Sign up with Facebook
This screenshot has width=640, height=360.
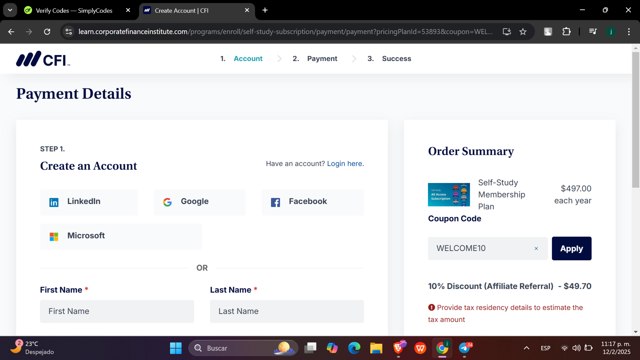click(x=313, y=202)
